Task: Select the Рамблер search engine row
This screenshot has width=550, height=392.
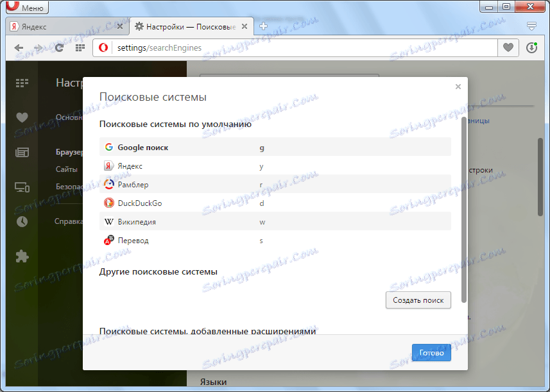Action: pyautogui.click(x=275, y=184)
